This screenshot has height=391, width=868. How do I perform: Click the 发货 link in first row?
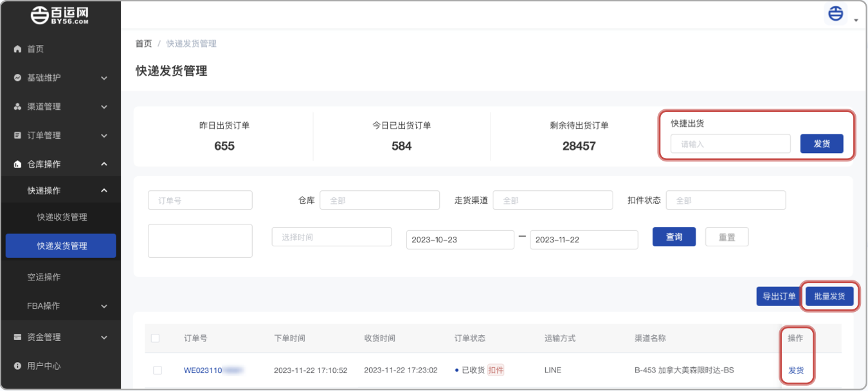[x=796, y=370]
